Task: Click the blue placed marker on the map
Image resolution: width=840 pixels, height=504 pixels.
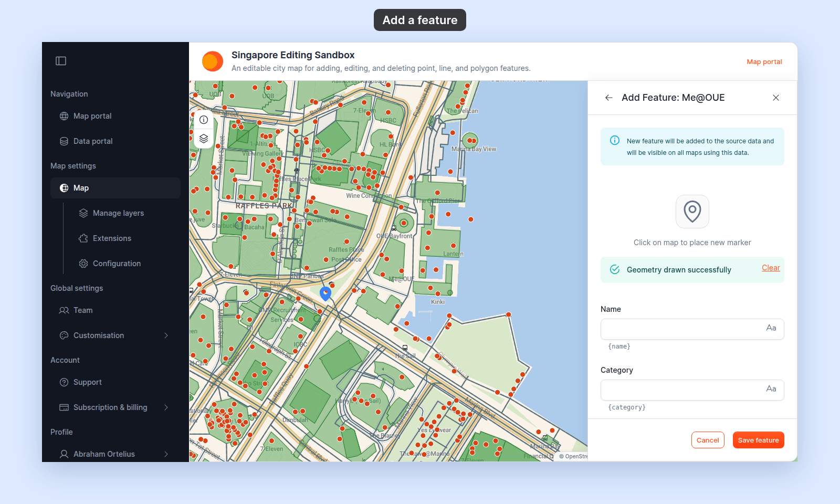Action: point(325,293)
